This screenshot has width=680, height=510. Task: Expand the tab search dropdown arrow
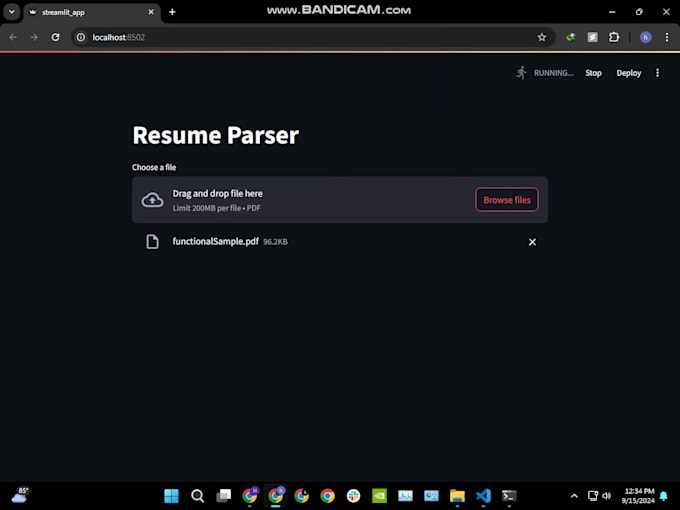pos(10,12)
